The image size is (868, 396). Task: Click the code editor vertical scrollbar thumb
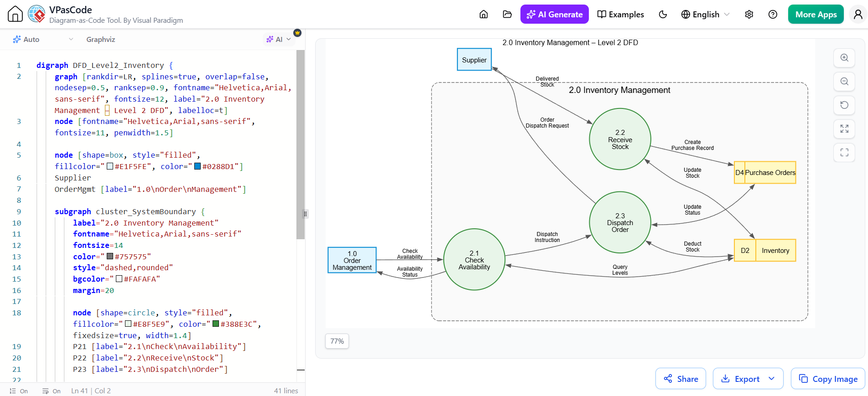coord(300,144)
